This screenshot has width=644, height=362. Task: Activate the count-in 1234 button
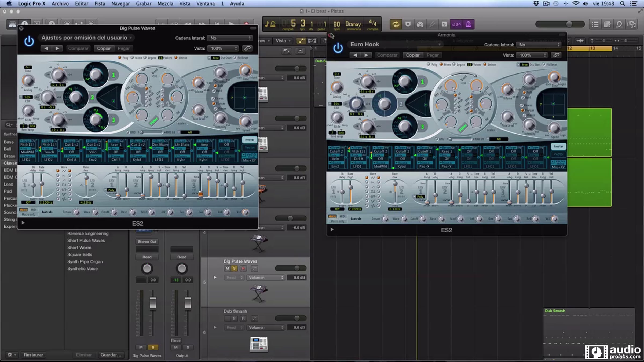[x=456, y=24]
